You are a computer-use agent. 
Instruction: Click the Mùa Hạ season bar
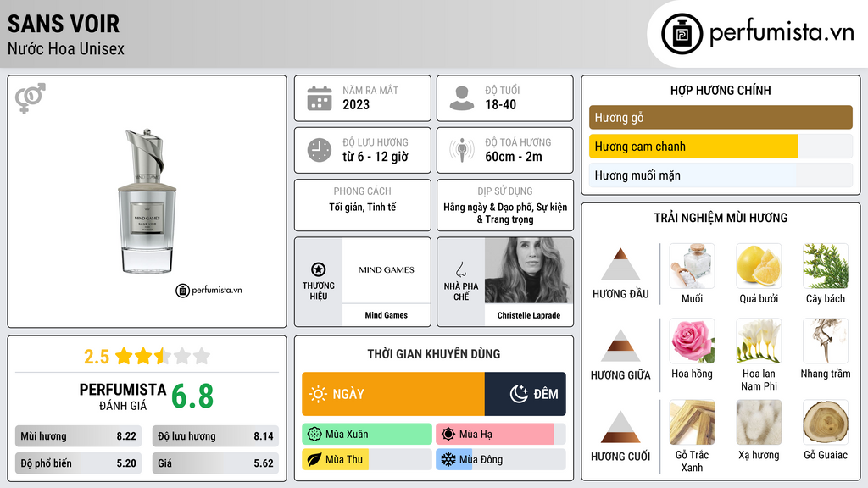[501, 435]
